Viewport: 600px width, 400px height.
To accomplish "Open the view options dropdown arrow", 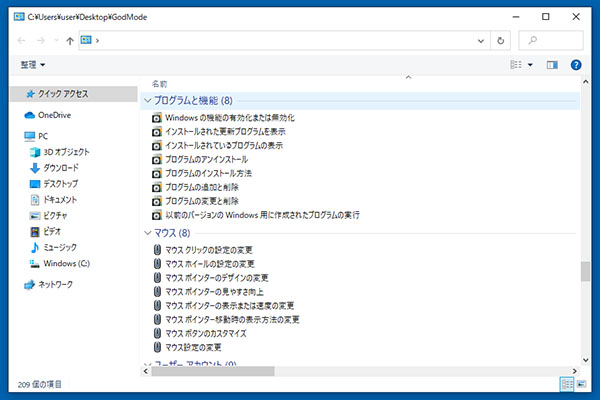I will (530, 65).
